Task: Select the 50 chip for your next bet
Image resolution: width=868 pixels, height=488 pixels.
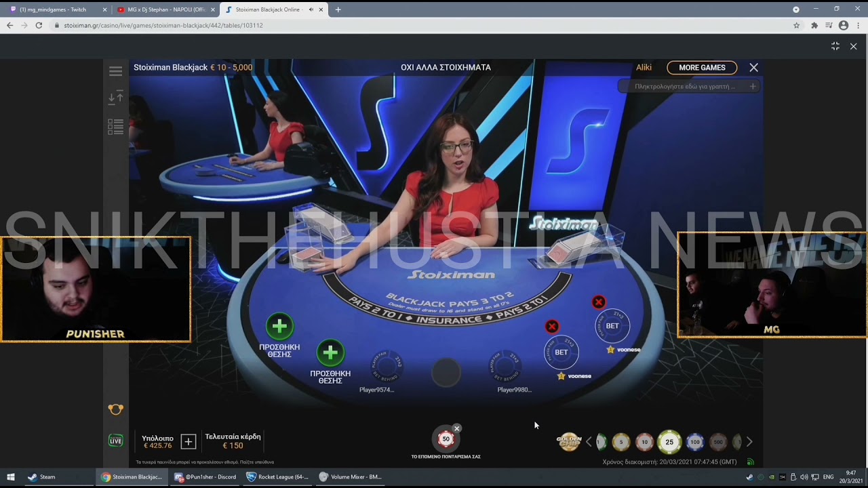Action: pyautogui.click(x=446, y=439)
